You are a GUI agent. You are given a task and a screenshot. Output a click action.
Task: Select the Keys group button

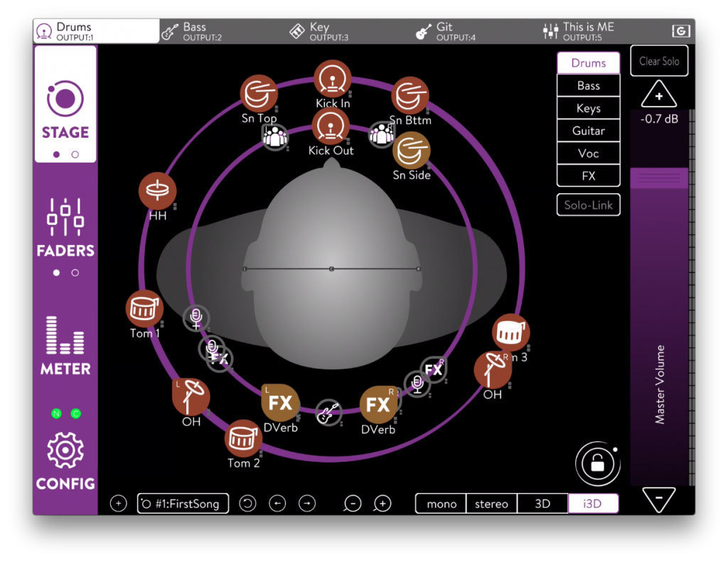(x=588, y=109)
